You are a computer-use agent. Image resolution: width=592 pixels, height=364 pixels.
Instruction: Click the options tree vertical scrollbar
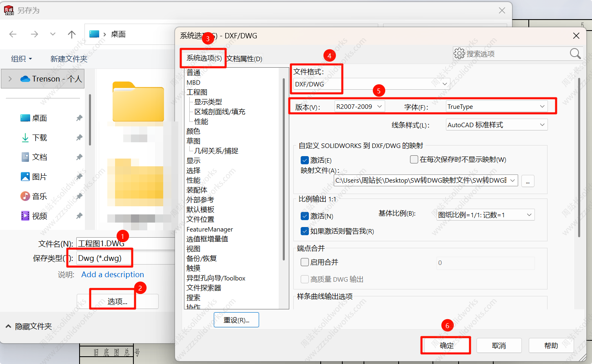284,169
